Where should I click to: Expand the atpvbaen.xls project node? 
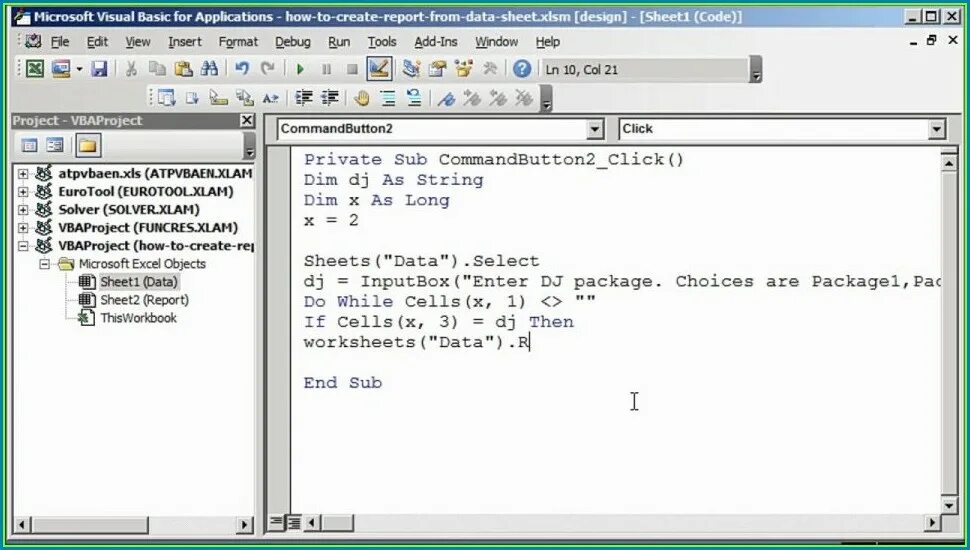[x=23, y=174]
